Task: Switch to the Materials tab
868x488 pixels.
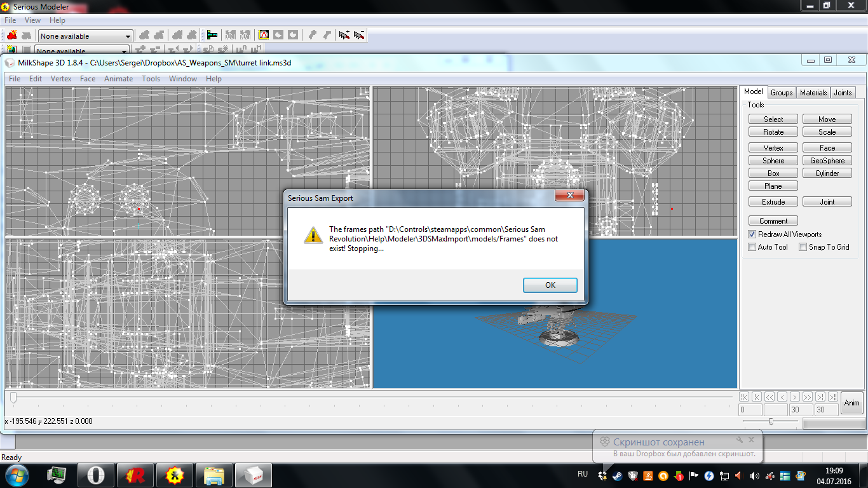Action: pos(813,93)
